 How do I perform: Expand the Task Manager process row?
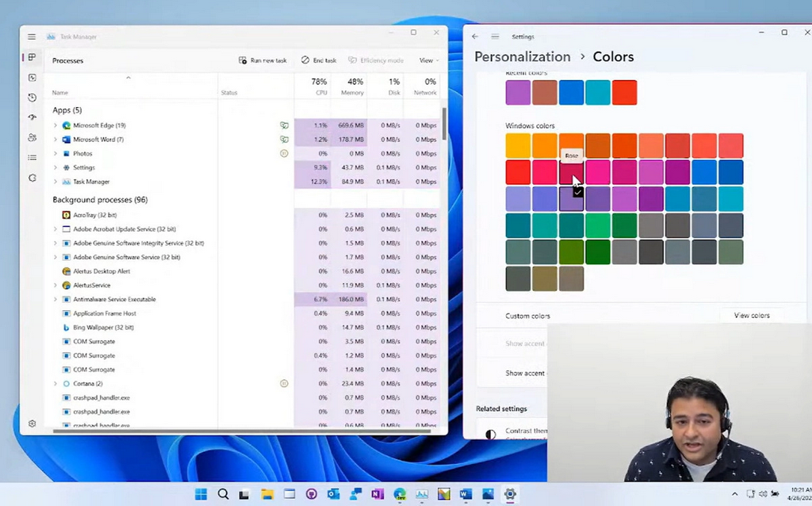click(56, 182)
